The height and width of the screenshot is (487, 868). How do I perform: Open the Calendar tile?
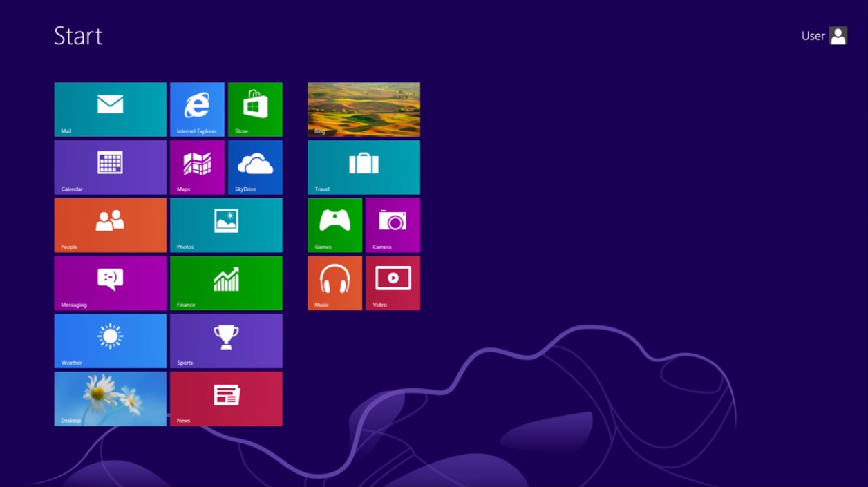[x=110, y=167]
